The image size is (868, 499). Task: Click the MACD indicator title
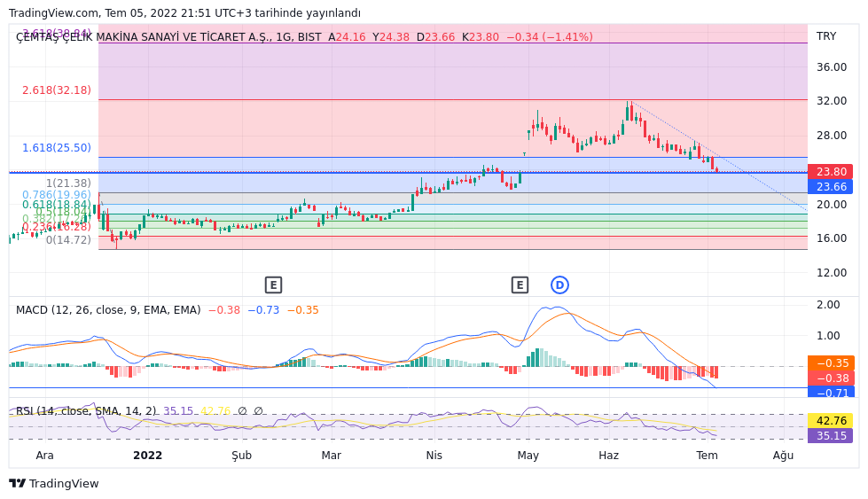108,310
